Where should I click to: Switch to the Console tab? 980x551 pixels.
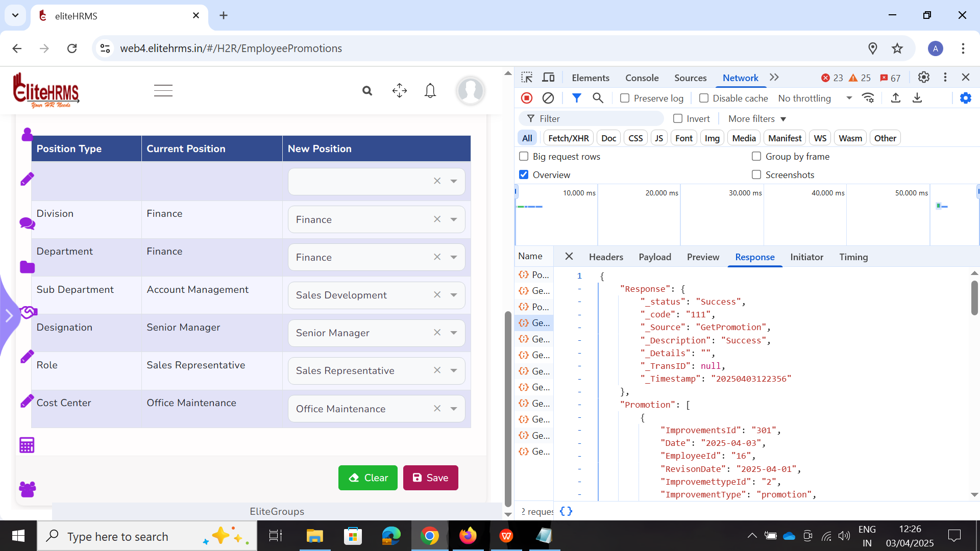642,78
